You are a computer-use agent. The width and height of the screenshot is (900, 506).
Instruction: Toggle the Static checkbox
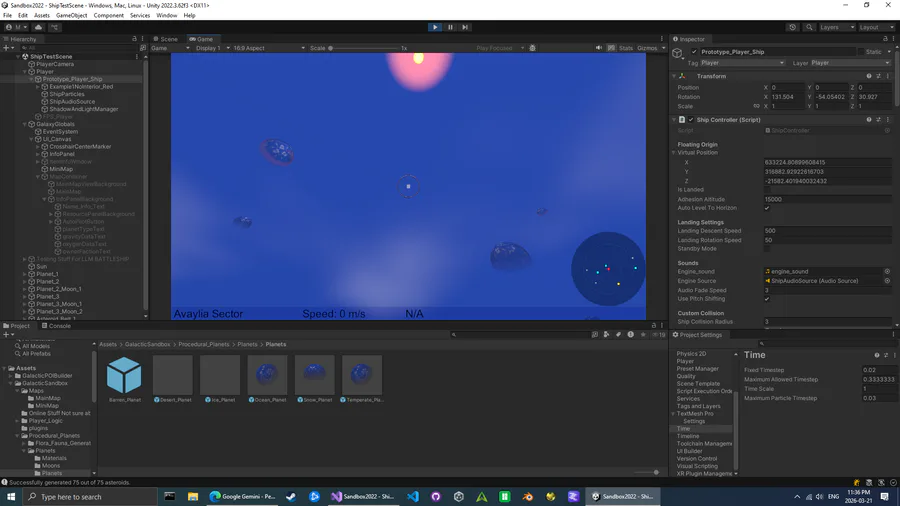860,52
